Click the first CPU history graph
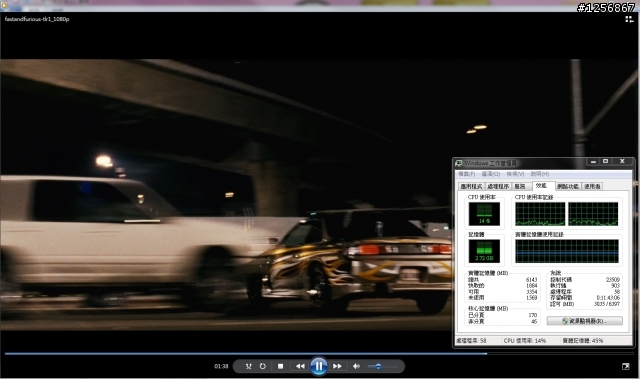640x379 pixels. pyautogui.click(x=540, y=214)
